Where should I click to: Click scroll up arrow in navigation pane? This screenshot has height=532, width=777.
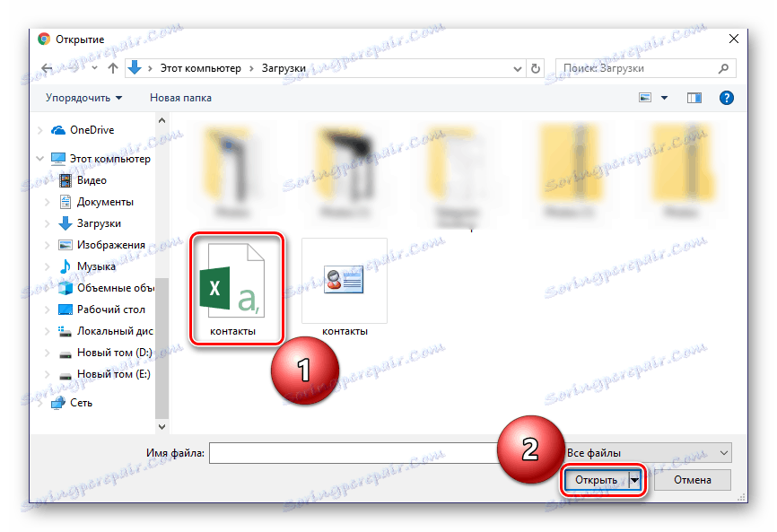click(x=162, y=120)
